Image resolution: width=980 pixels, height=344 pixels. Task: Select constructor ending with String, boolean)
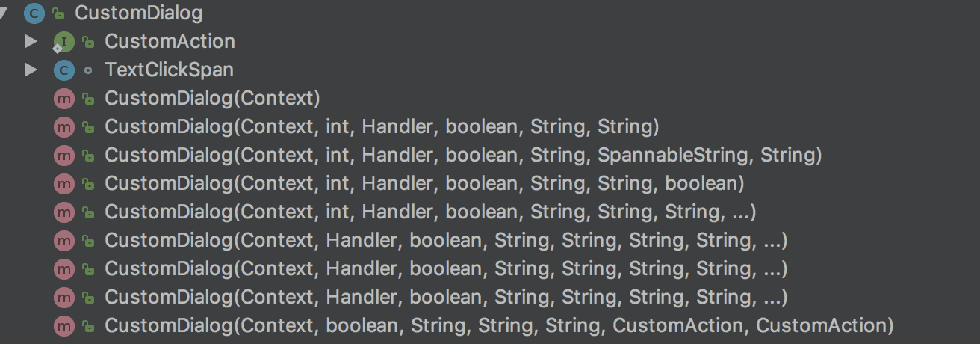(424, 183)
